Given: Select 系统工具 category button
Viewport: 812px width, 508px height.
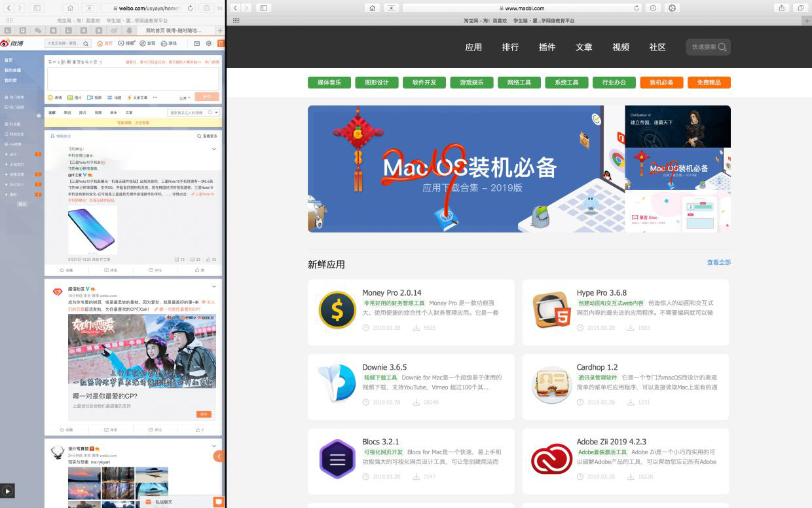Looking at the screenshot, I should [566, 83].
